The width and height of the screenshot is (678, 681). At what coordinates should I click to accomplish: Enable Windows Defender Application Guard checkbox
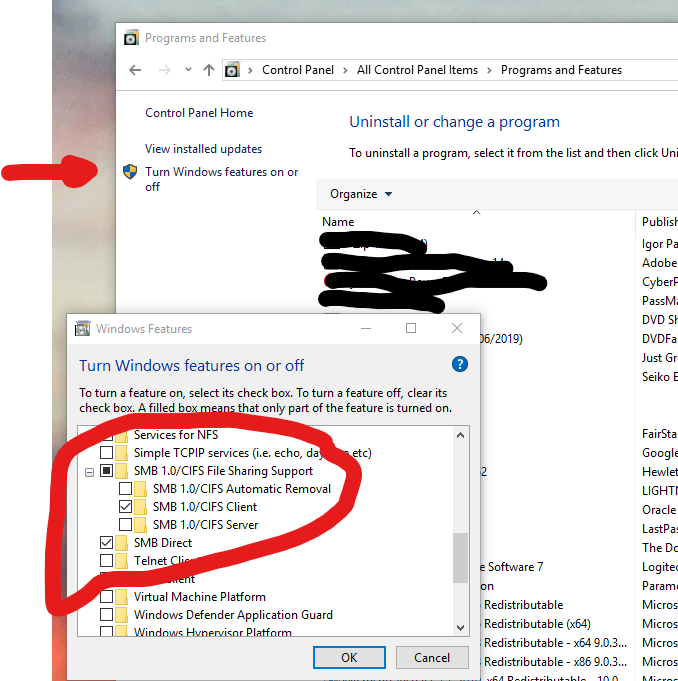106,615
